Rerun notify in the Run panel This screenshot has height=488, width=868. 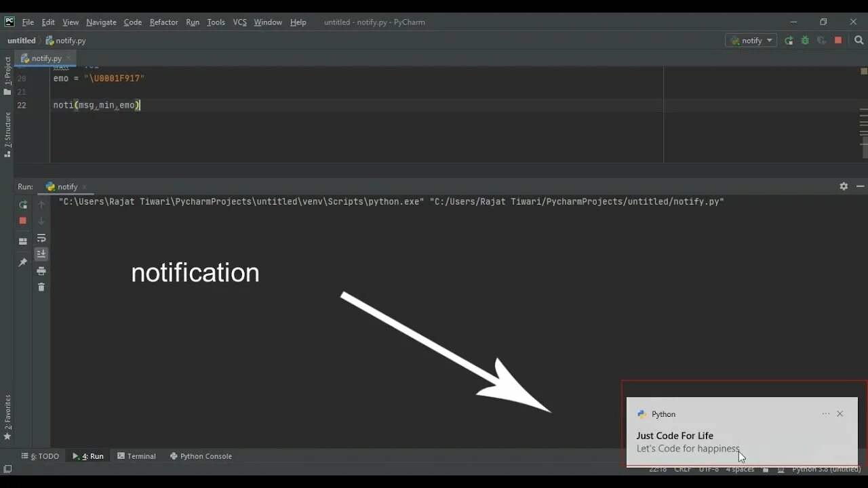pos(23,204)
